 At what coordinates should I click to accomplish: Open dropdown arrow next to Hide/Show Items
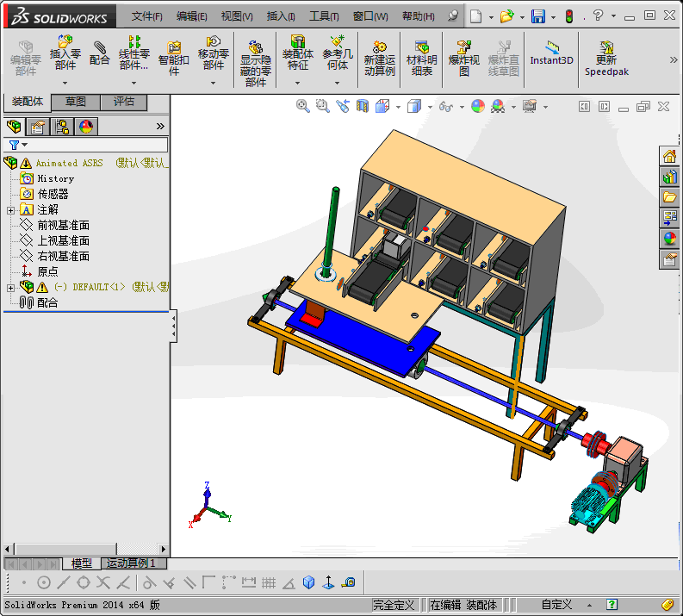tap(462, 107)
